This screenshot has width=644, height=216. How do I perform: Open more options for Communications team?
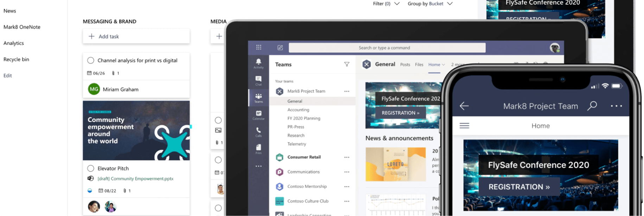pos(347,172)
